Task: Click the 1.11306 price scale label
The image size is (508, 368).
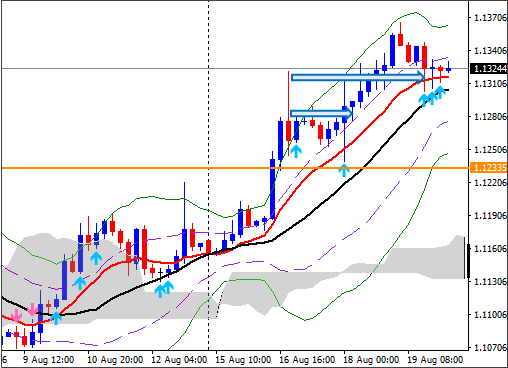Action: pos(490,282)
